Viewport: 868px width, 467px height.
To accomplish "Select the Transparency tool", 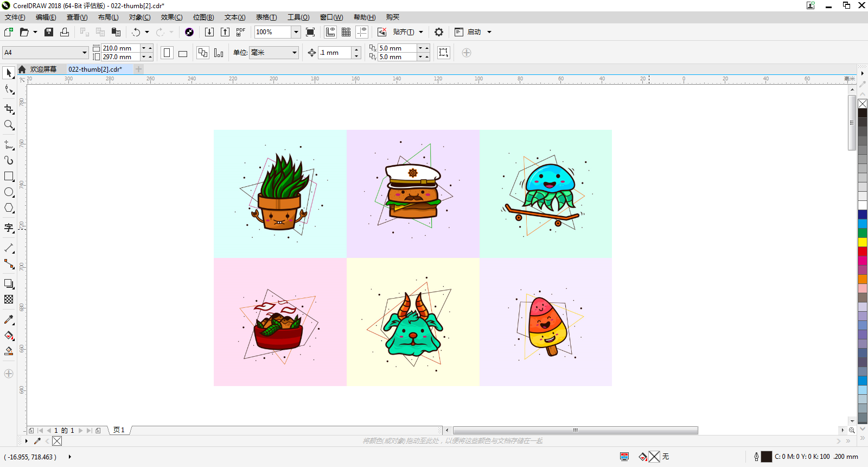I will (x=9, y=299).
